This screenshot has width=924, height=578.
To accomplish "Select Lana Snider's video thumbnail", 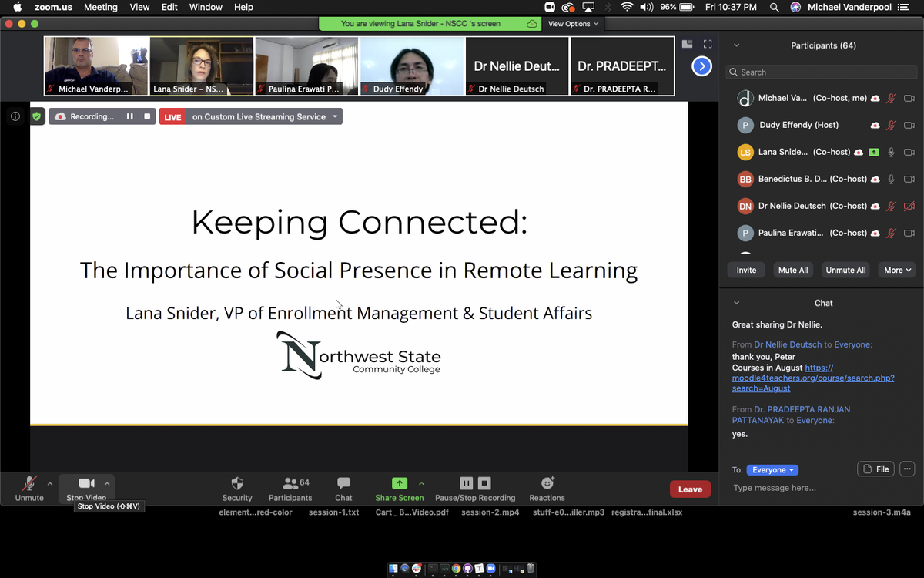I will click(x=201, y=66).
